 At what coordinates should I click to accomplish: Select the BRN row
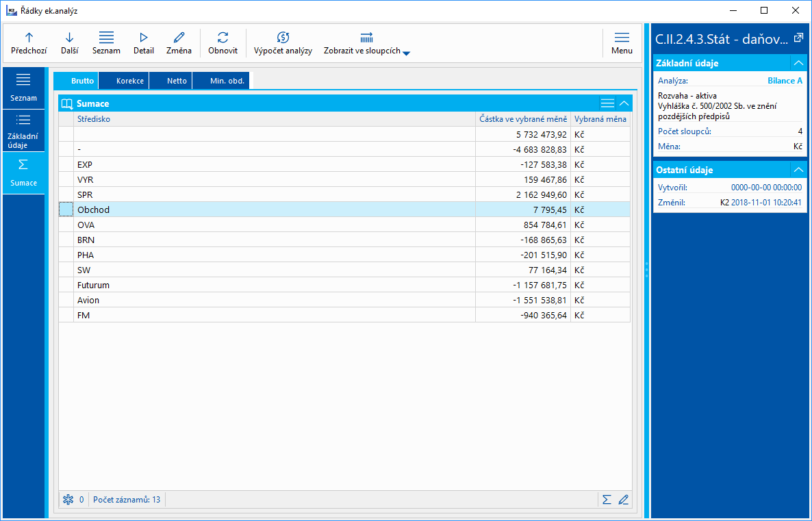click(x=344, y=240)
